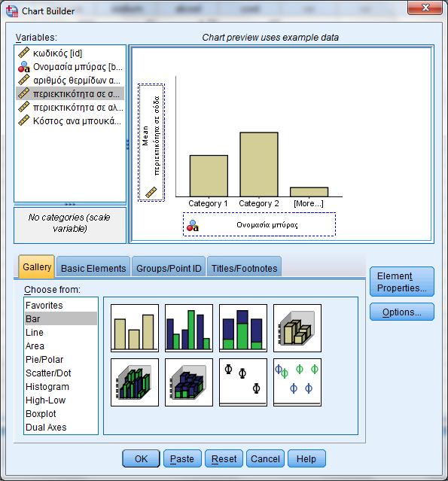
Task: Switch to the Groups/Point ID tab
Action: pyautogui.click(x=169, y=268)
